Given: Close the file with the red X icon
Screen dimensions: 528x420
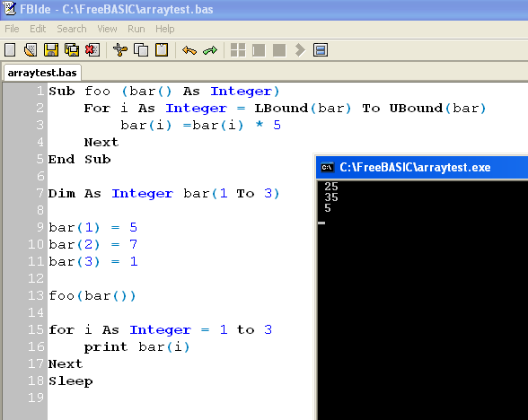Looking at the screenshot, I should coord(92,50).
